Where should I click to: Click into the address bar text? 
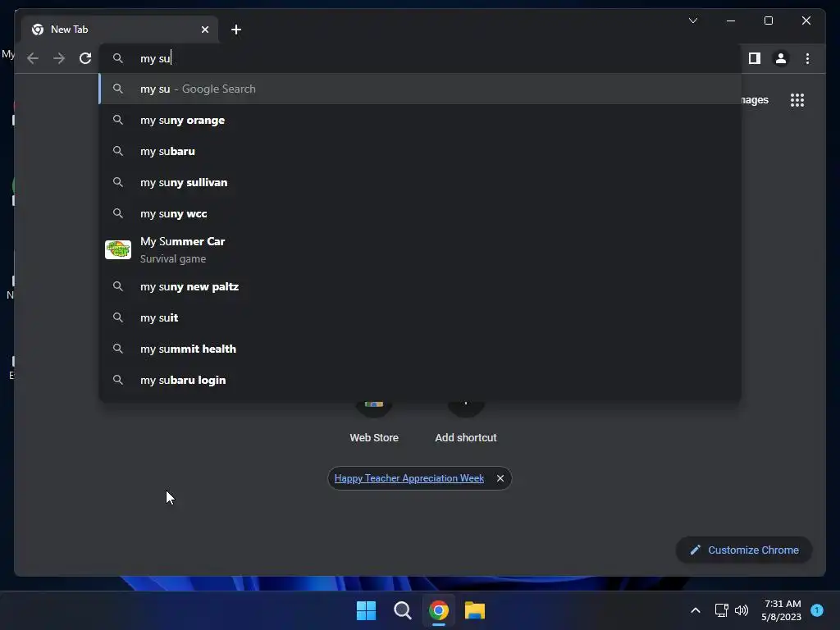coord(155,58)
